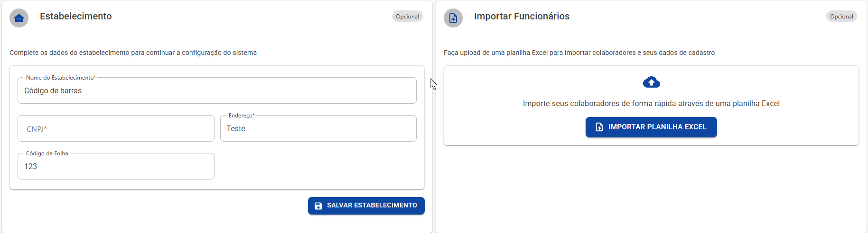
Task: Click the 'Complete os dados do estabelecimento' description
Action: tap(133, 53)
